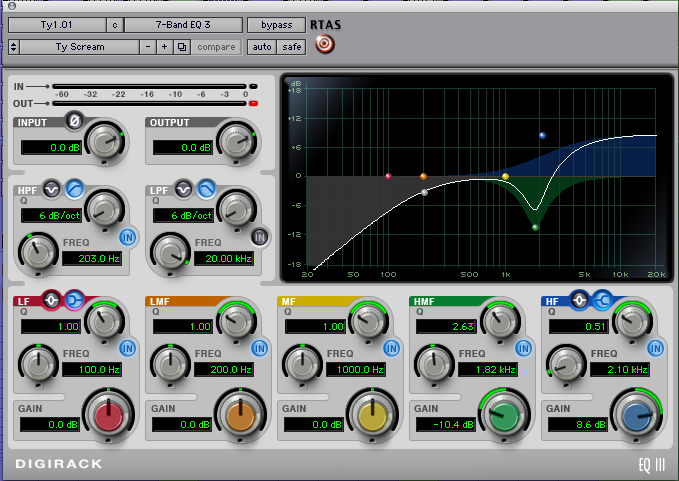Toggle the HPF IN button
The height and width of the screenshot is (481, 679).
(x=127, y=237)
